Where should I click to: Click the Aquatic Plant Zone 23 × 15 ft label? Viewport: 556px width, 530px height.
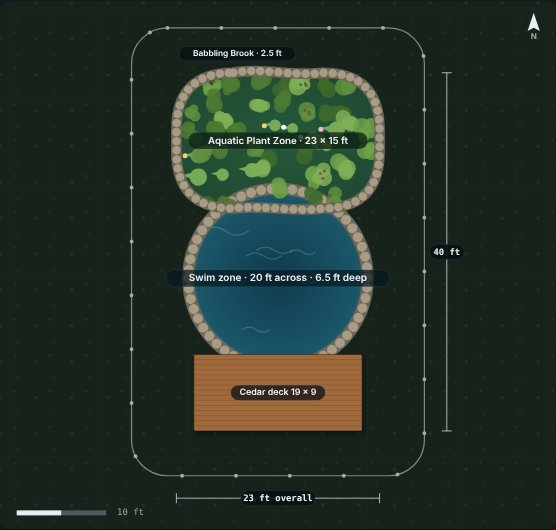click(x=278, y=141)
